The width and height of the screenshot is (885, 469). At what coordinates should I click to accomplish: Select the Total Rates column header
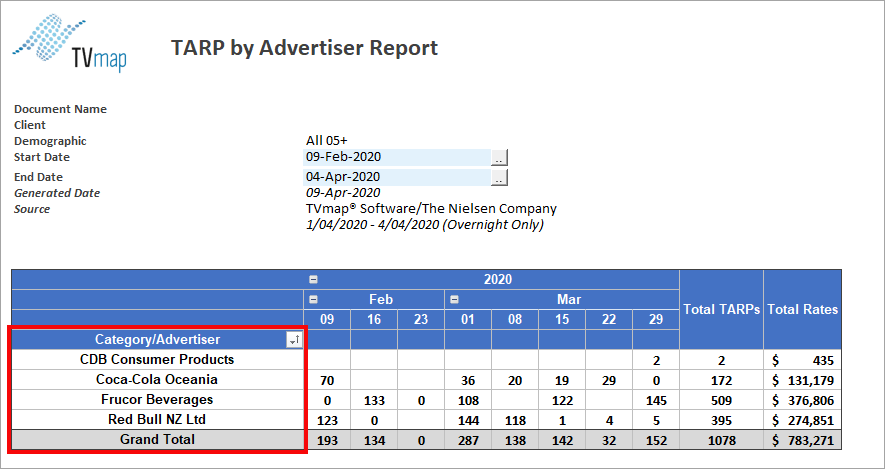[x=802, y=309]
